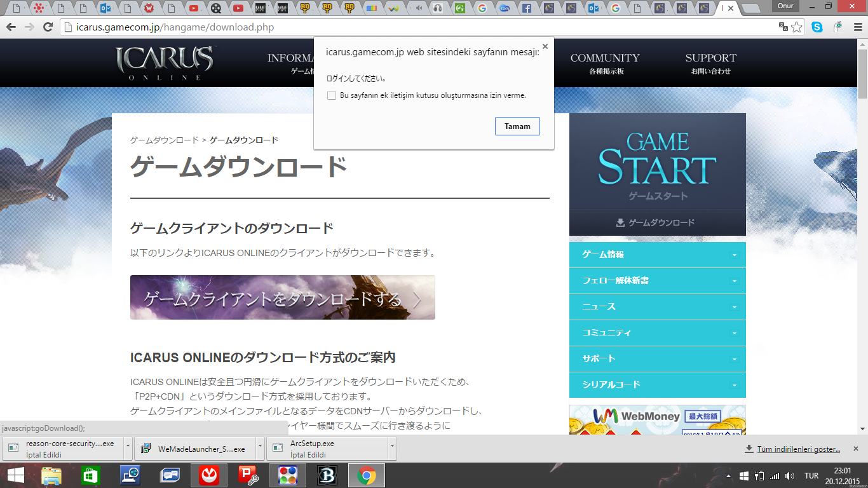
Task: Click Tüm indirilenleri göster link
Action: pyautogui.click(x=799, y=449)
